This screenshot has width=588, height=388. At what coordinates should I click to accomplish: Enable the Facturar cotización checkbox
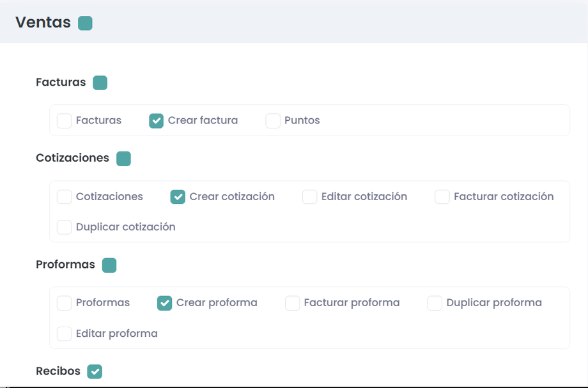(442, 197)
